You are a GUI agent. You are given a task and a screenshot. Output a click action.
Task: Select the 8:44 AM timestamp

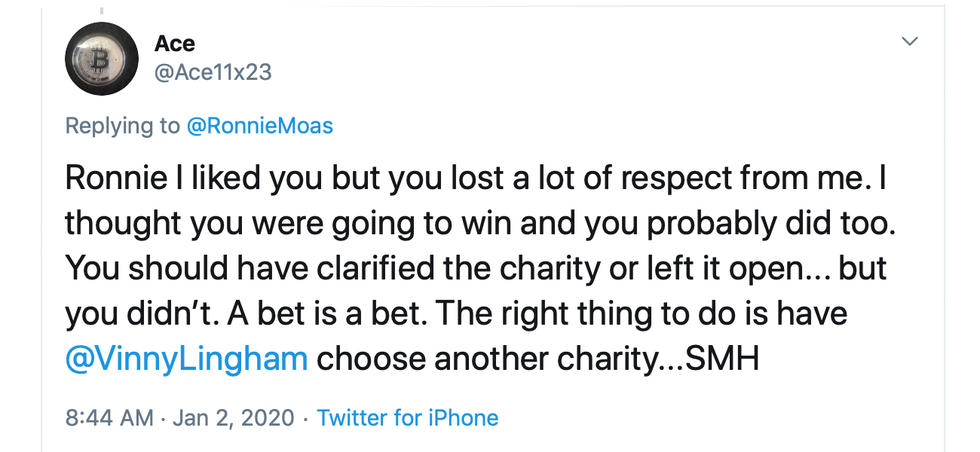tap(109, 417)
